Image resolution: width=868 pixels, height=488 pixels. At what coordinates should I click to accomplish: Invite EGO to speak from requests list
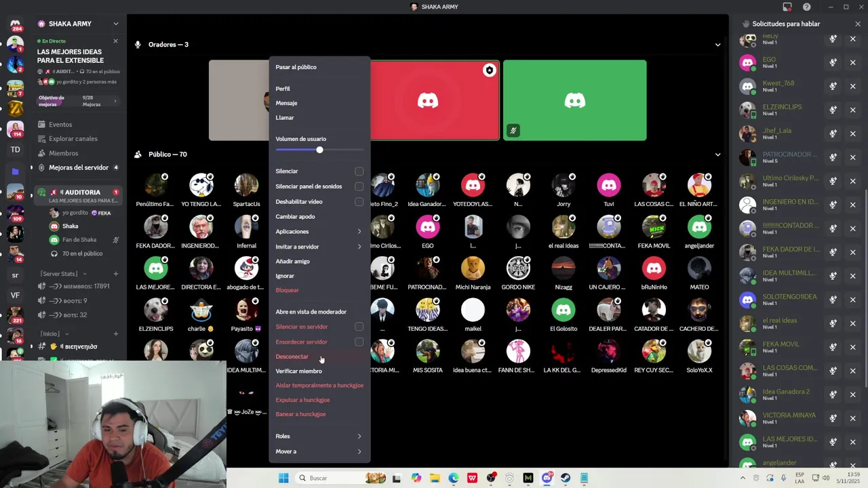click(x=833, y=62)
